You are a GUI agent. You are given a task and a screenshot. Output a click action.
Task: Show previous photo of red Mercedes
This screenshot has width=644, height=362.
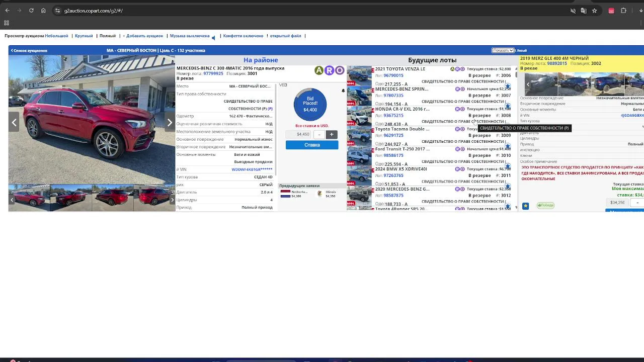coord(14,122)
